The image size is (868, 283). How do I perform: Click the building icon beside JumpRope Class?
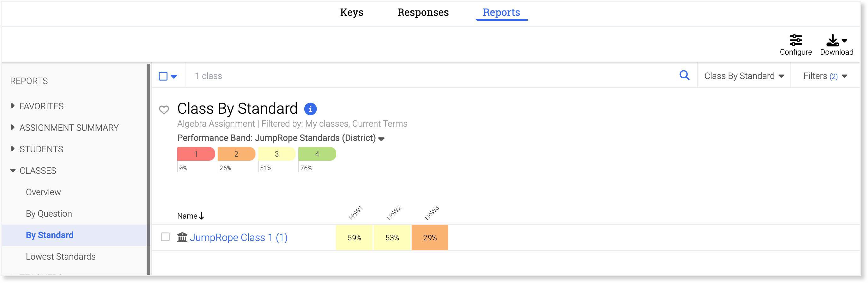(x=182, y=237)
